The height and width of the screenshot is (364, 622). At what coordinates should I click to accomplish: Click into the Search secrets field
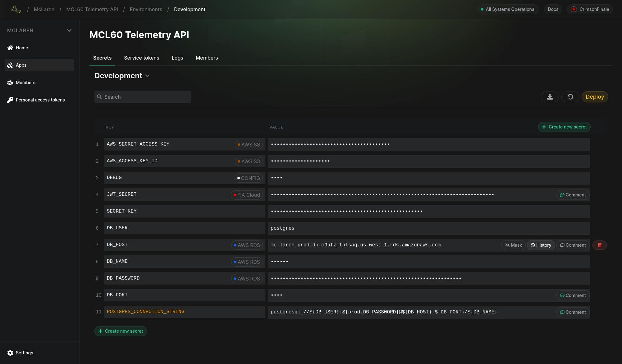[x=143, y=97]
